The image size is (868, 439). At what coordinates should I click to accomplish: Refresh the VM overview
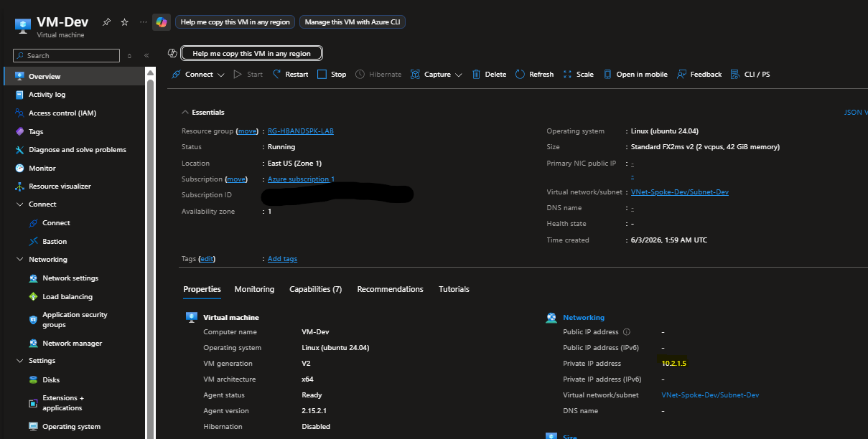(x=535, y=75)
